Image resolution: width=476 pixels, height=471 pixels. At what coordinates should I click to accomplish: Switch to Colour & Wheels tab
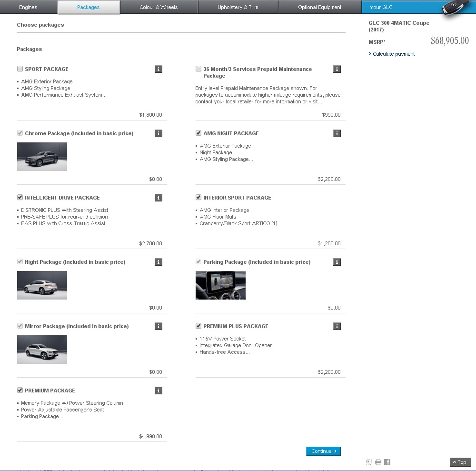pos(159,7)
